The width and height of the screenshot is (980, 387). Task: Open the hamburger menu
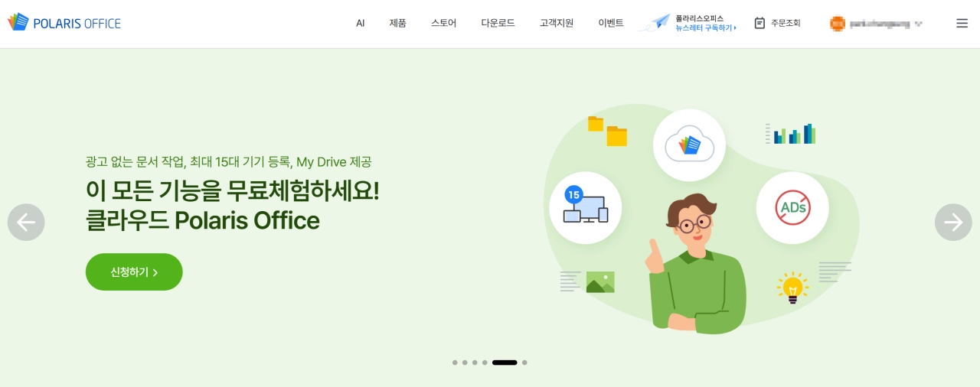(962, 23)
